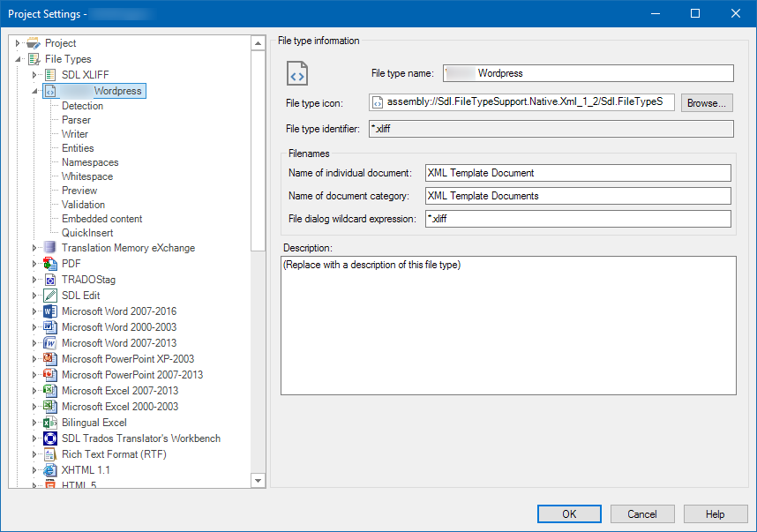Select the Validation tree item
This screenshot has width=757, height=532.
click(x=84, y=205)
